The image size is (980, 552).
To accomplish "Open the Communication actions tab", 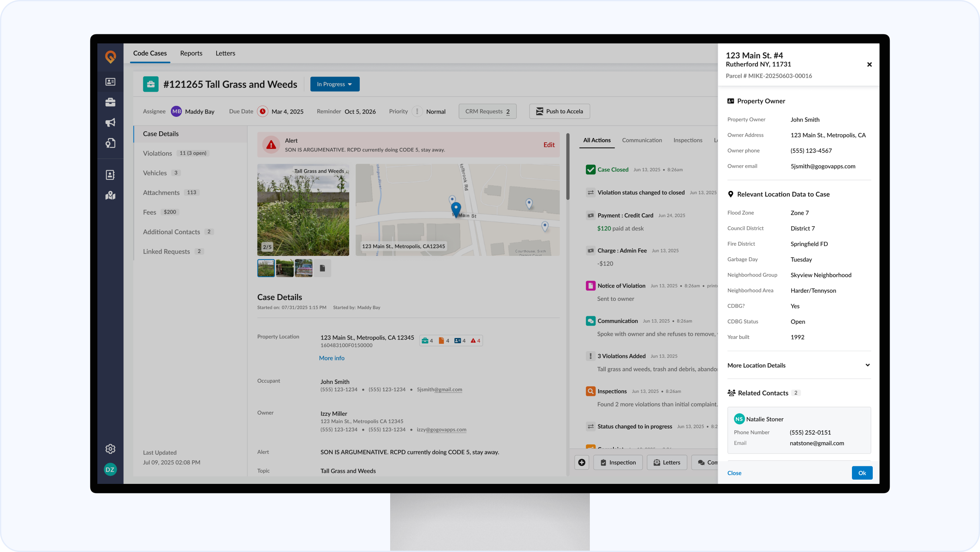I will 642,140.
